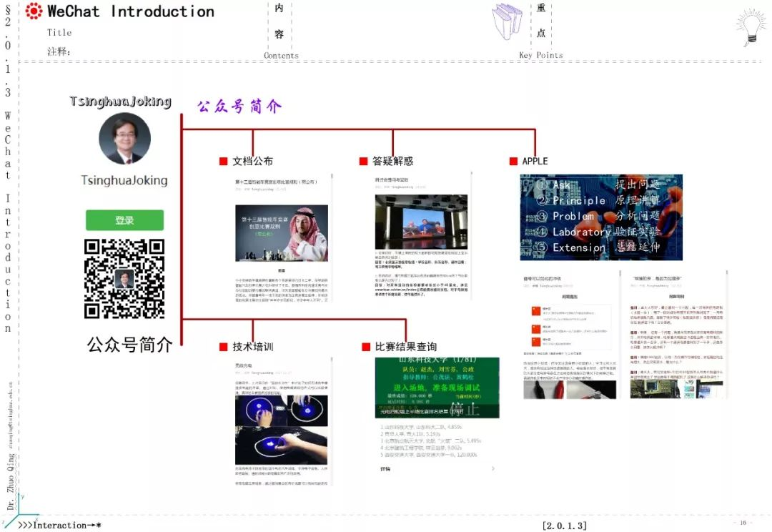The height and width of the screenshot is (532, 772).
Task: Click page number 16
Action: [x=743, y=523]
